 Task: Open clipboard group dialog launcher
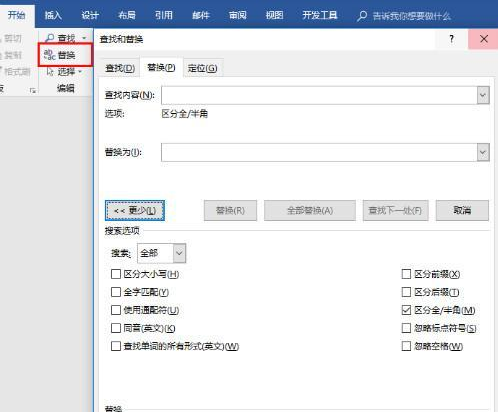tap(33, 90)
